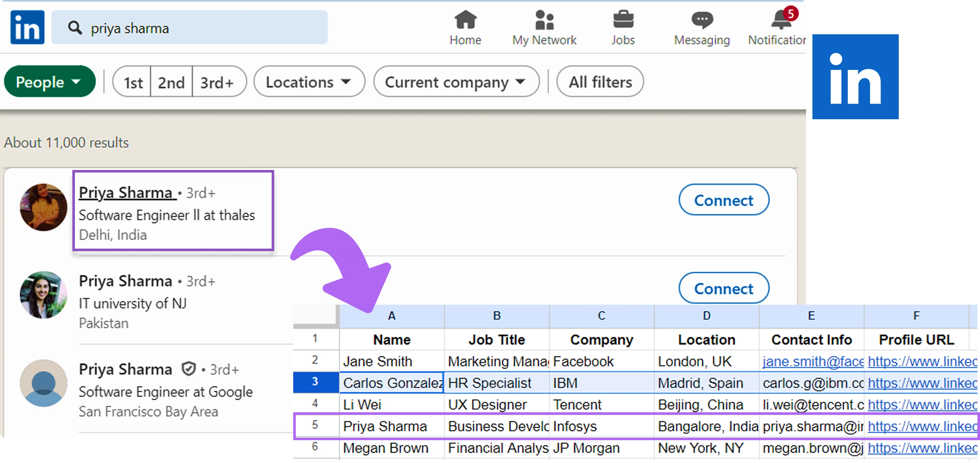Viewport: 980px width, 463px height.
Task: Click the 'About 11,000 results' text
Action: pos(66,143)
